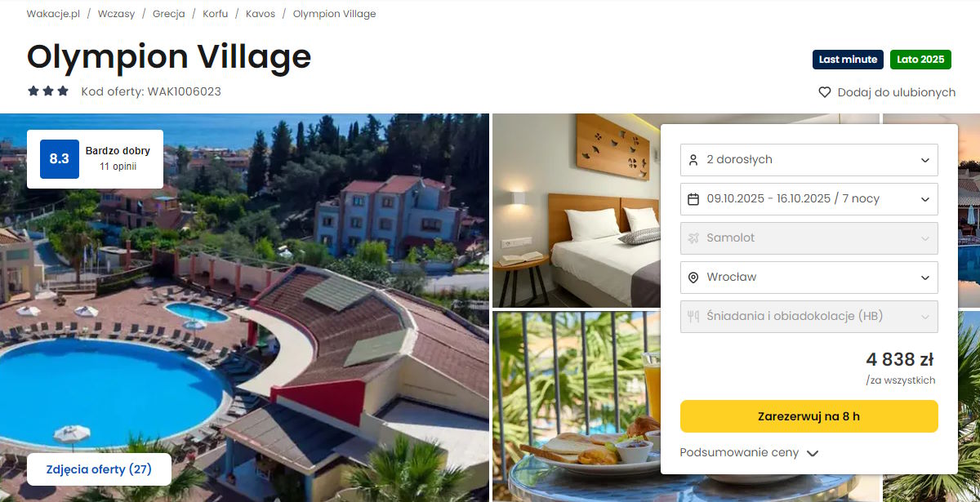Click the three-star hotel rating icons

pyautogui.click(x=48, y=91)
